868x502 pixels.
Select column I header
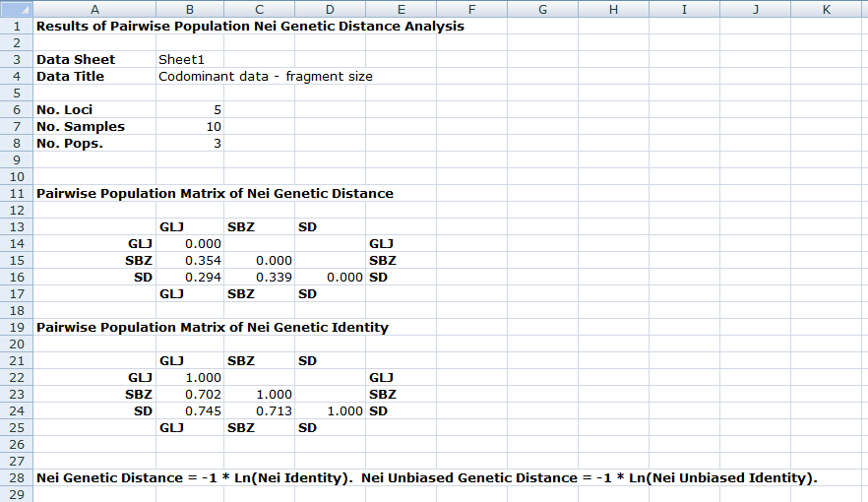[684, 9]
